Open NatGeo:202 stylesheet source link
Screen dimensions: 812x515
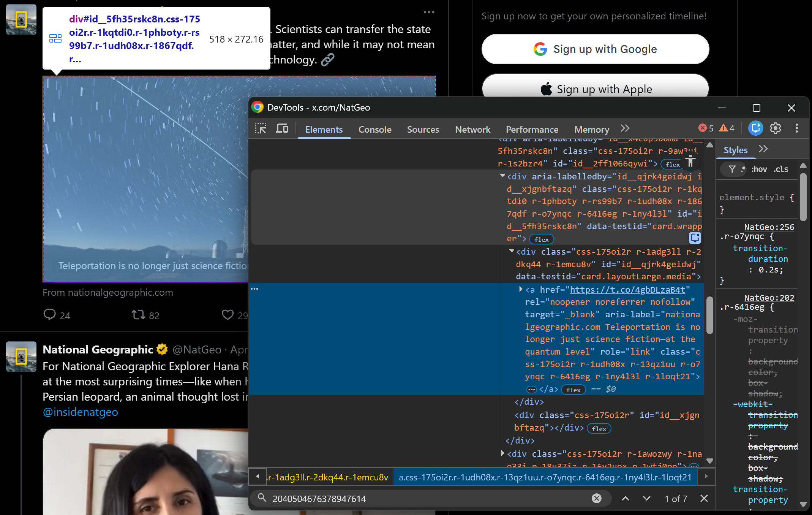769,298
